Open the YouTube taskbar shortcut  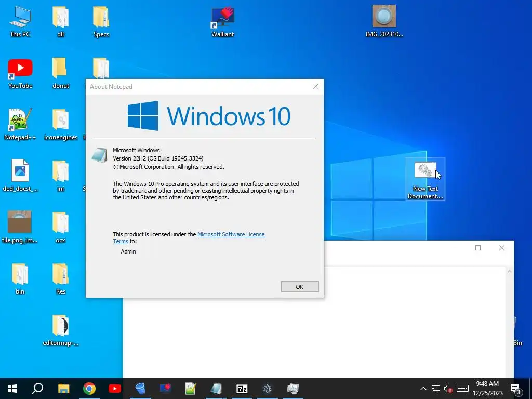pyautogui.click(x=115, y=389)
